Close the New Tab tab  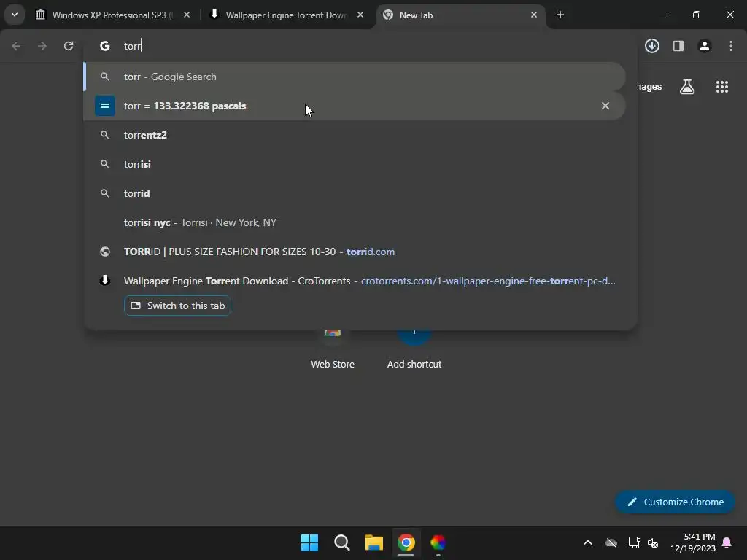coord(533,15)
